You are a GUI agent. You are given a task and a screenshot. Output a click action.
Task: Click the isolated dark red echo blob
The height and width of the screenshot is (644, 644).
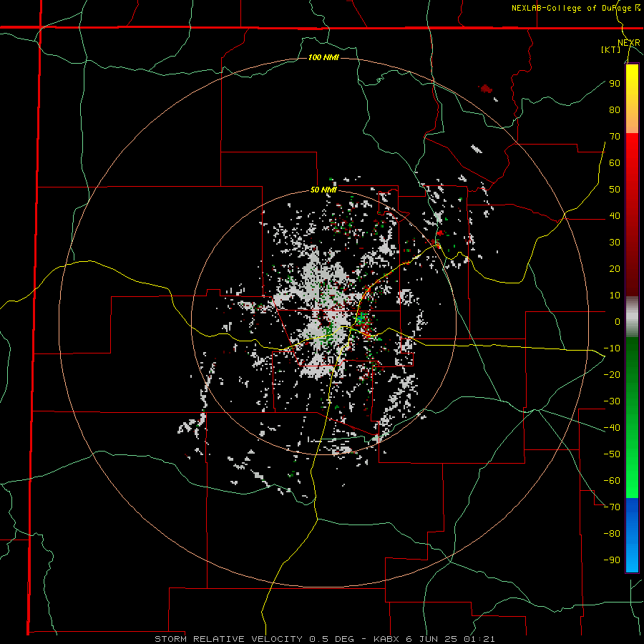pyautogui.click(x=487, y=88)
